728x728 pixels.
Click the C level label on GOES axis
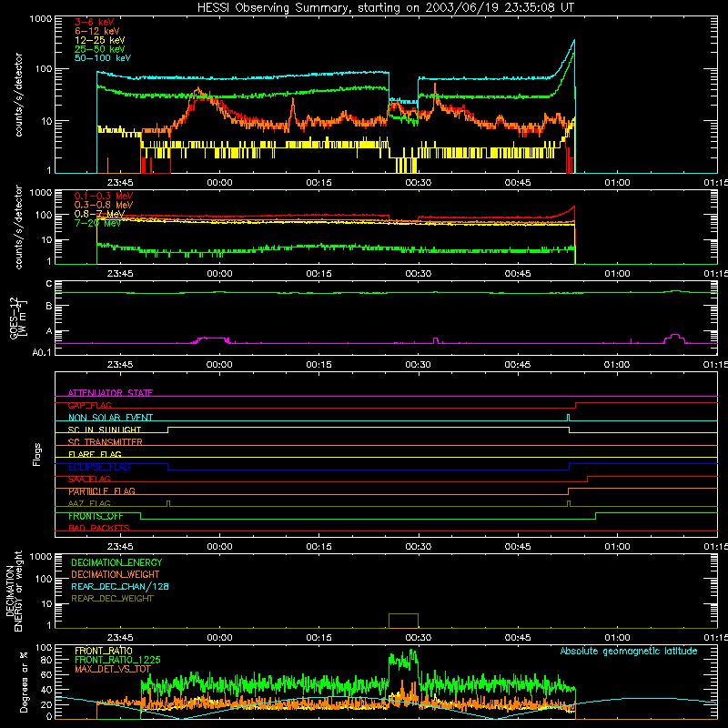tap(49, 284)
